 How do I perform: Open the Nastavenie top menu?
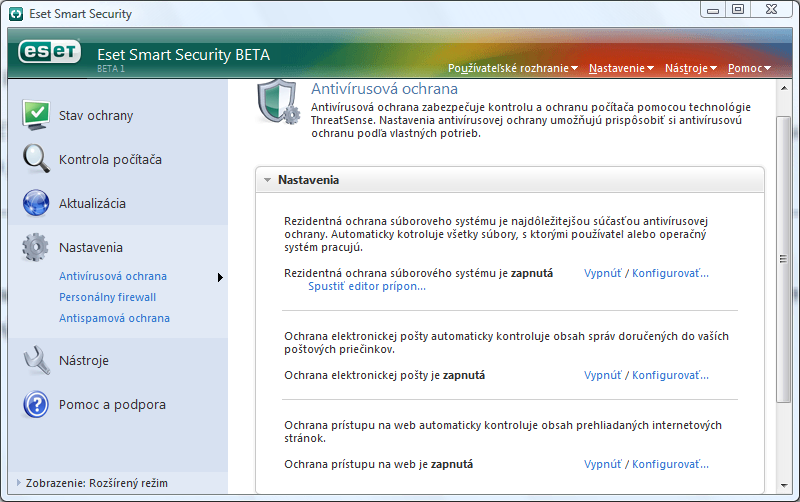[x=621, y=68]
